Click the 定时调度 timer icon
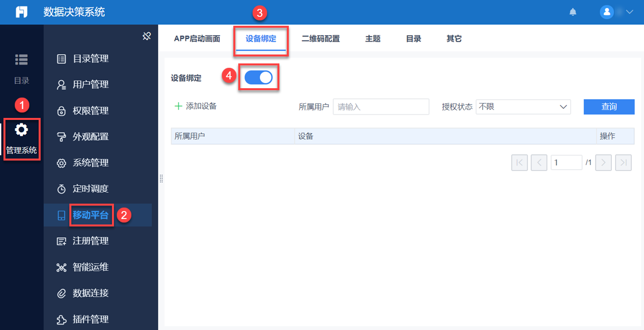 (61, 189)
